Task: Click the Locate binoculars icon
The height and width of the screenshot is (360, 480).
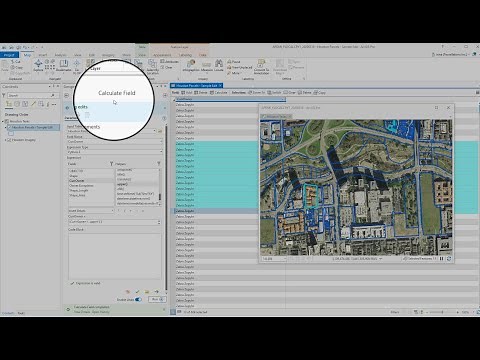Action: click(x=219, y=66)
